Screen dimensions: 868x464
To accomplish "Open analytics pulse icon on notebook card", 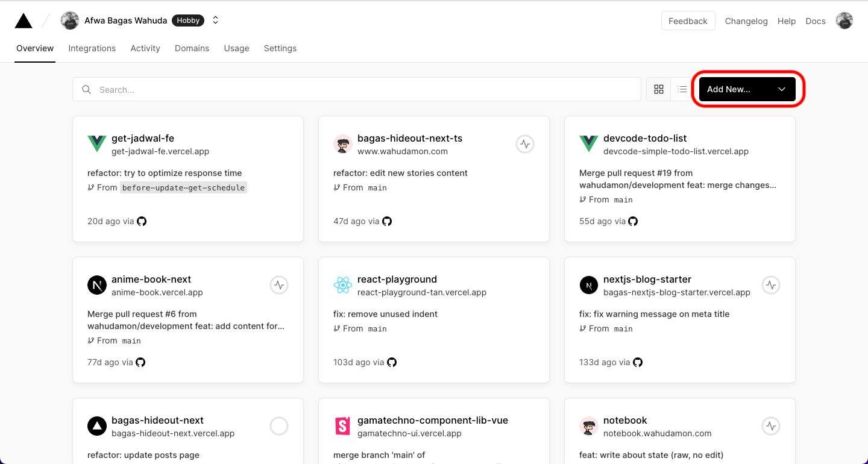I will (771, 426).
